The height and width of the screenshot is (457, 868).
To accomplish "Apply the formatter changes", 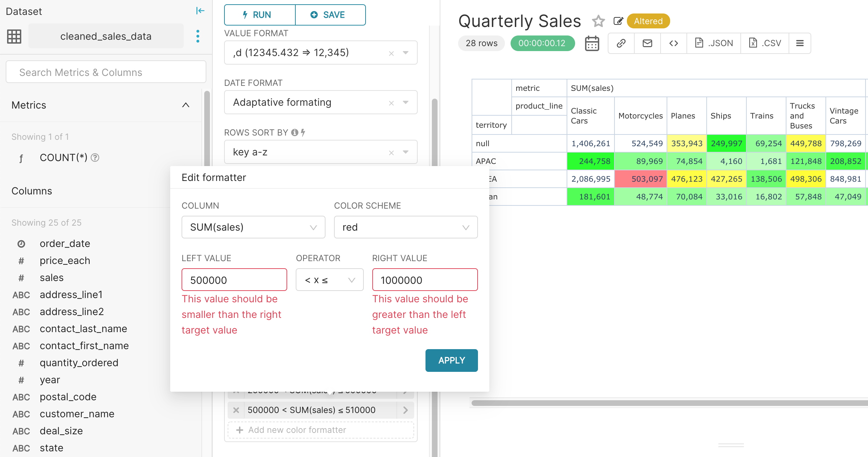I will pyautogui.click(x=451, y=360).
